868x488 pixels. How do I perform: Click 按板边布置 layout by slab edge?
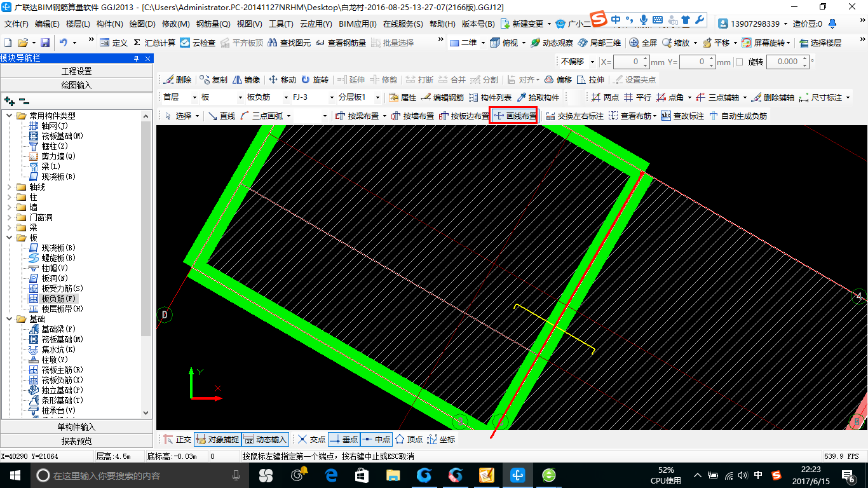(464, 116)
